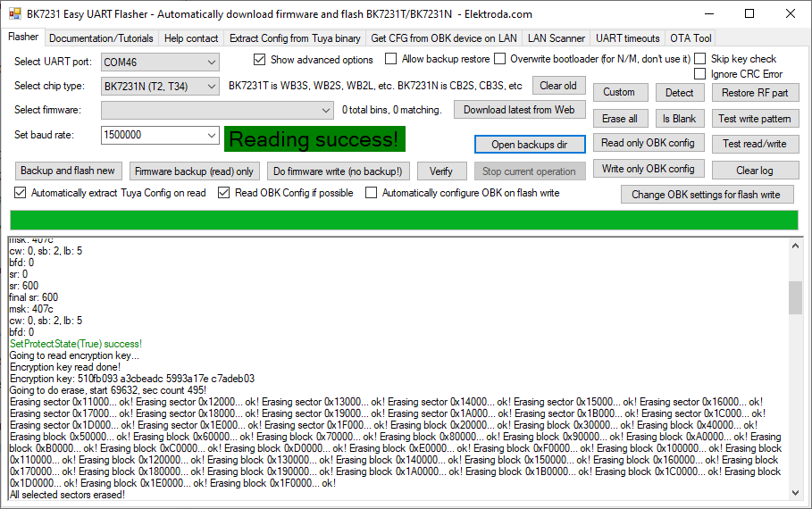
Task: Click the log scrollbar down arrow
Action: [795, 493]
